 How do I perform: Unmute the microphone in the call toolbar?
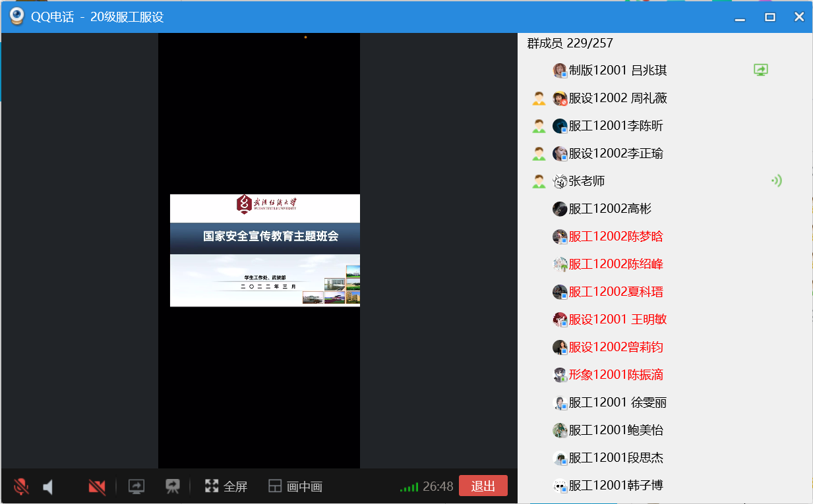coord(21,487)
